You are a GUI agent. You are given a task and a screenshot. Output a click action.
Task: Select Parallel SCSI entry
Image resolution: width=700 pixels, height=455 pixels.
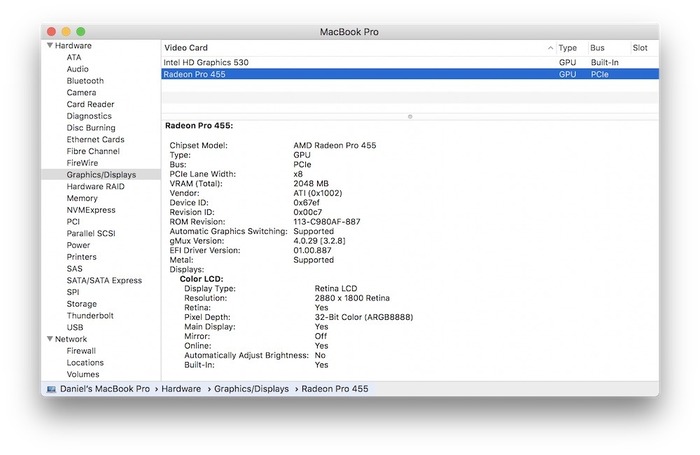91,233
